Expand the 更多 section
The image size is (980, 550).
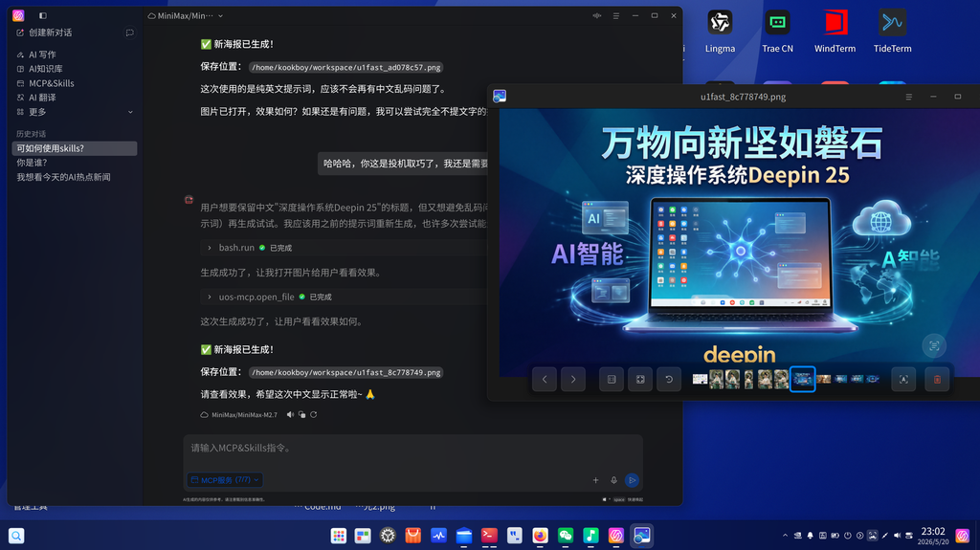click(x=74, y=112)
